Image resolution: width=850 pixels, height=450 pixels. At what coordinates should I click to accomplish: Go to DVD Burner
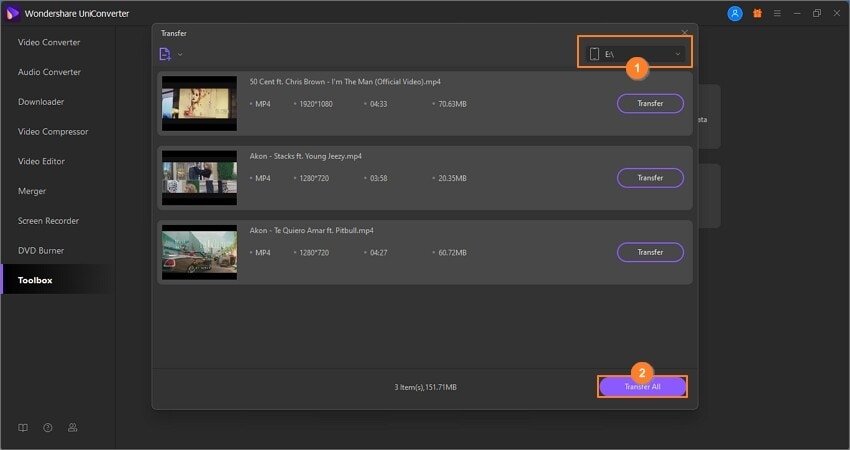tap(41, 251)
